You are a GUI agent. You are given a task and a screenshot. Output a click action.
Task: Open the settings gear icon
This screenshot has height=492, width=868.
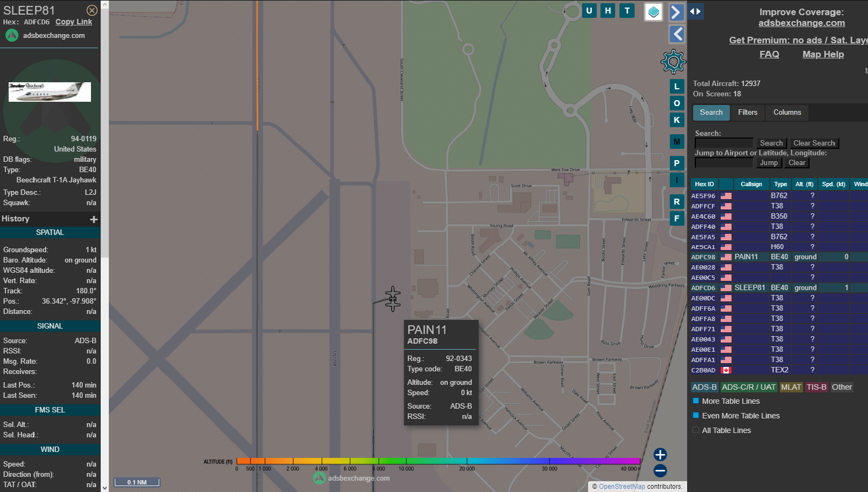pos(673,62)
